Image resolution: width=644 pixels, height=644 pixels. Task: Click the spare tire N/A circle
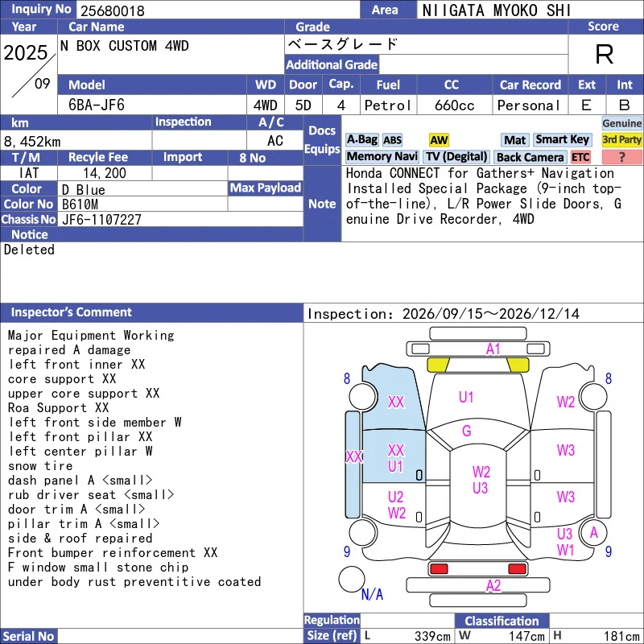click(x=351, y=579)
